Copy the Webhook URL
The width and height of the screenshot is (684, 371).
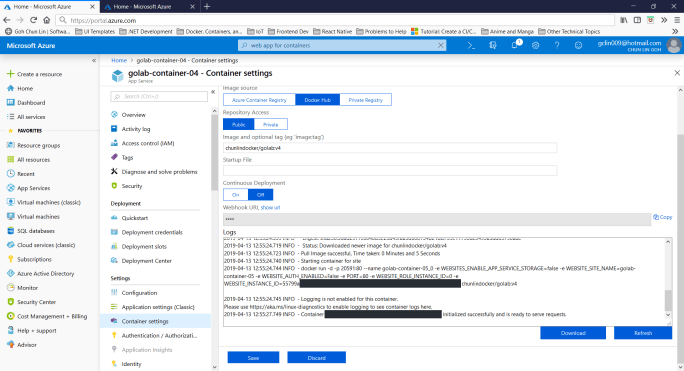pos(663,217)
